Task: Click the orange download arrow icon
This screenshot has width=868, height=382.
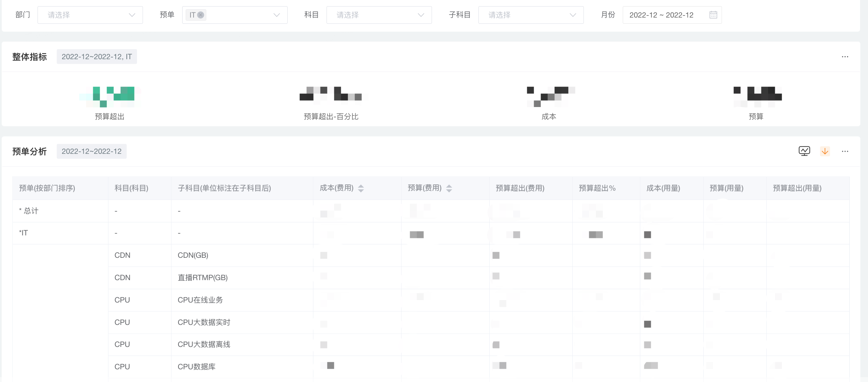Action: click(825, 151)
